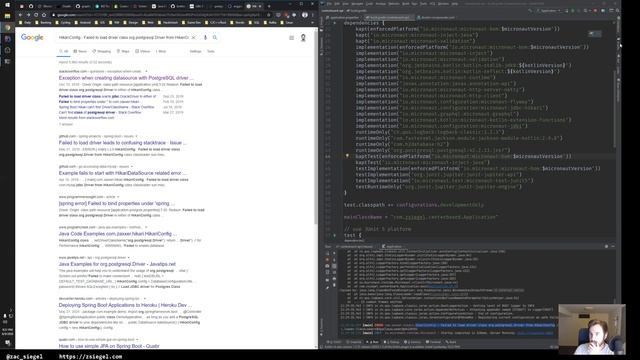
Task: Open result 'Exception when creating datasource with PostgreSQL driver'
Action: [x=126, y=78]
